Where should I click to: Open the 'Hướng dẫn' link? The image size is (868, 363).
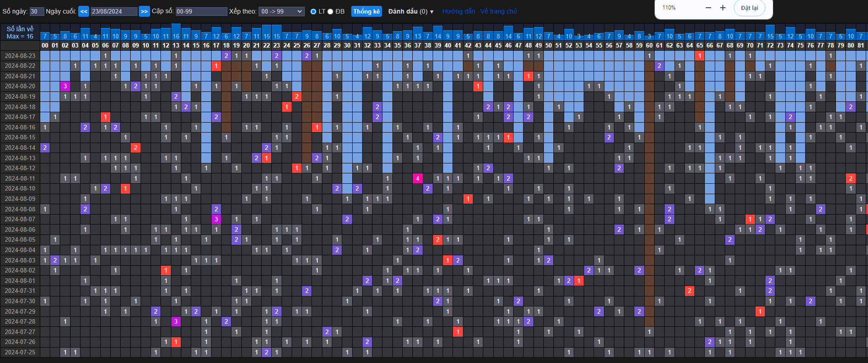point(458,11)
